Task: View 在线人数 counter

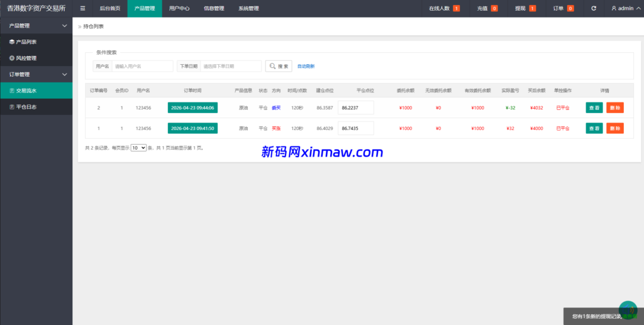Action: [445, 8]
